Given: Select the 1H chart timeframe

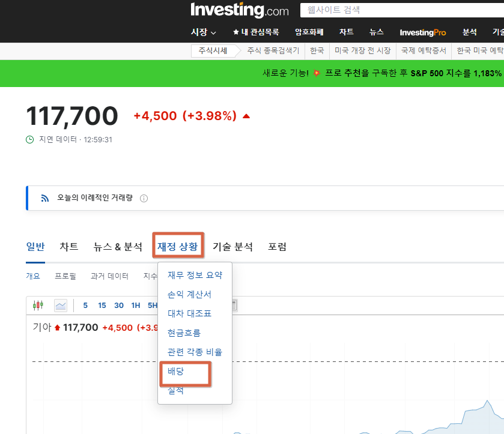Looking at the screenshot, I should click(x=136, y=305).
